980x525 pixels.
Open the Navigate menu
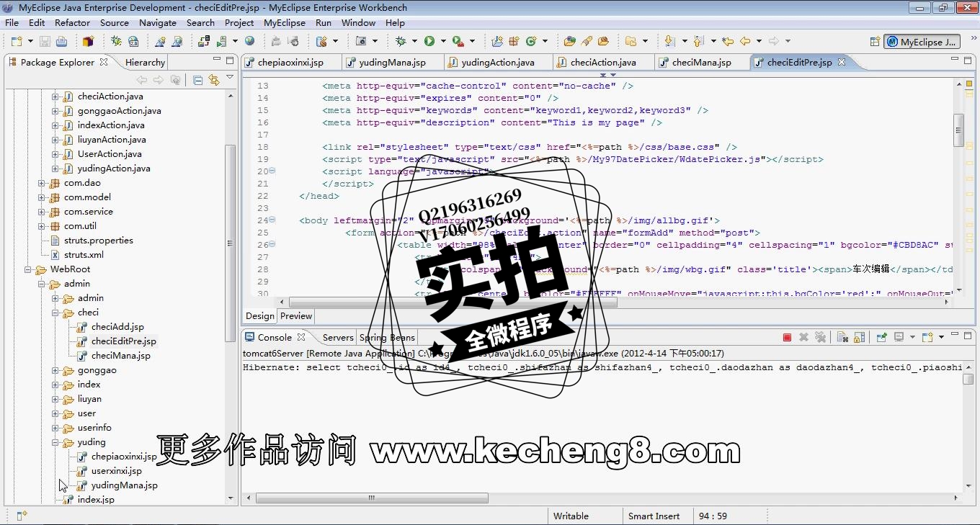click(158, 22)
